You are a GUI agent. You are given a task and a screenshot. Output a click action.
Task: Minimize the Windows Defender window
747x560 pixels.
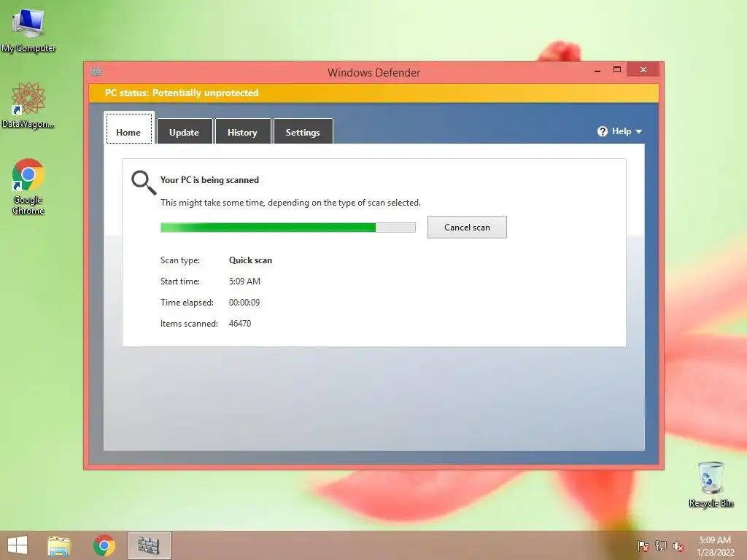[x=597, y=70]
